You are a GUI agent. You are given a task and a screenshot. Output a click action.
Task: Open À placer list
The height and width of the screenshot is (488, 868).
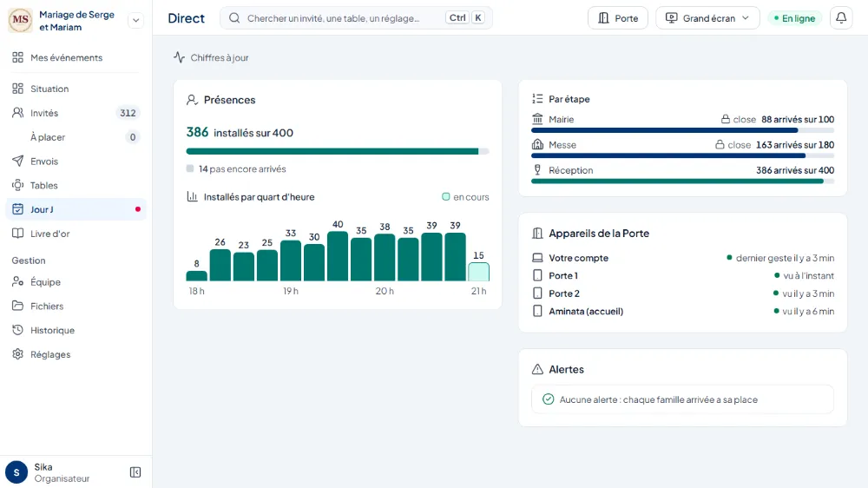[x=76, y=137]
